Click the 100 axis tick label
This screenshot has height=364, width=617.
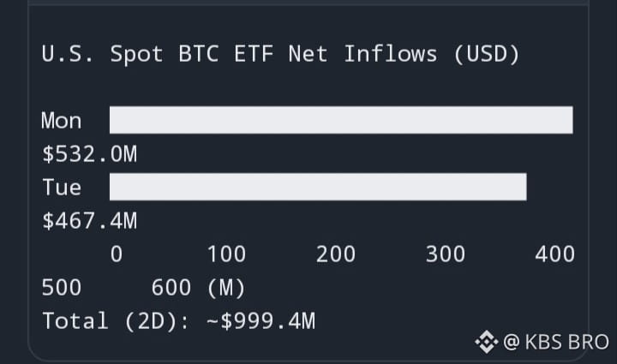[x=226, y=254]
